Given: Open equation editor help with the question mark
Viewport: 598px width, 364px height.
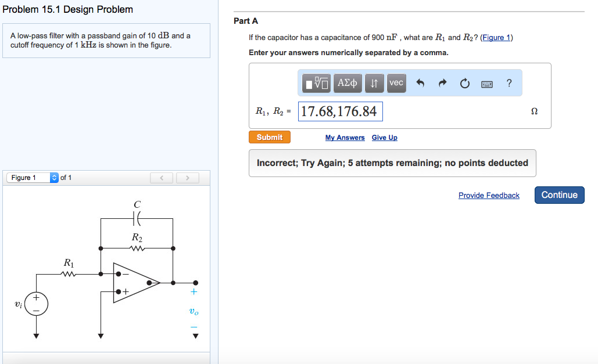Looking at the screenshot, I should tap(509, 83).
